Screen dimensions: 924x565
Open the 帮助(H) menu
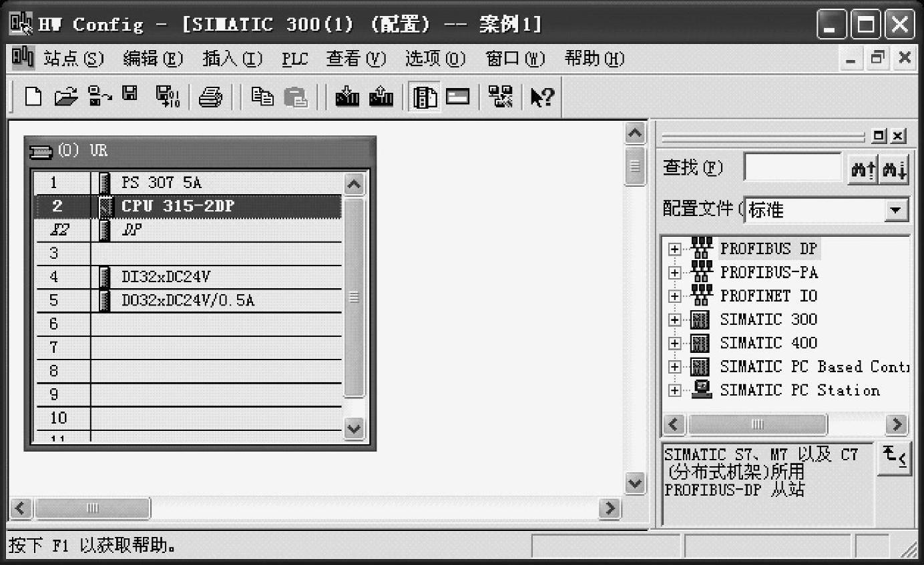pos(594,59)
